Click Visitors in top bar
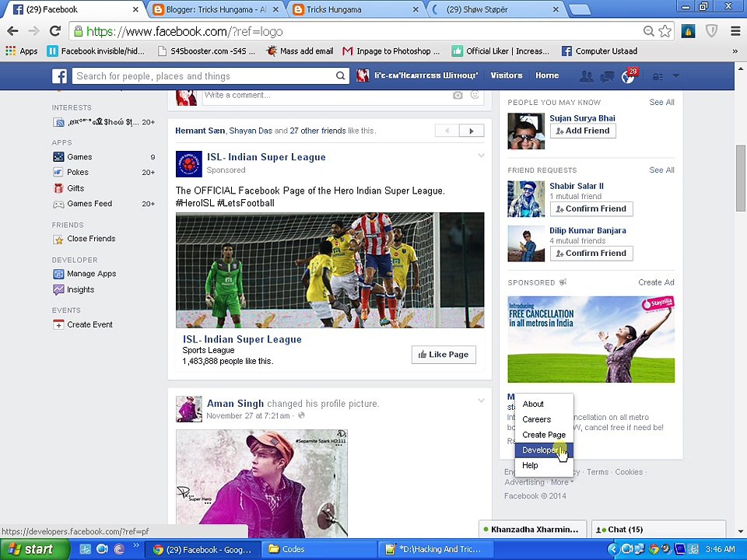This screenshot has width=747, height=560. click(507, 75)
